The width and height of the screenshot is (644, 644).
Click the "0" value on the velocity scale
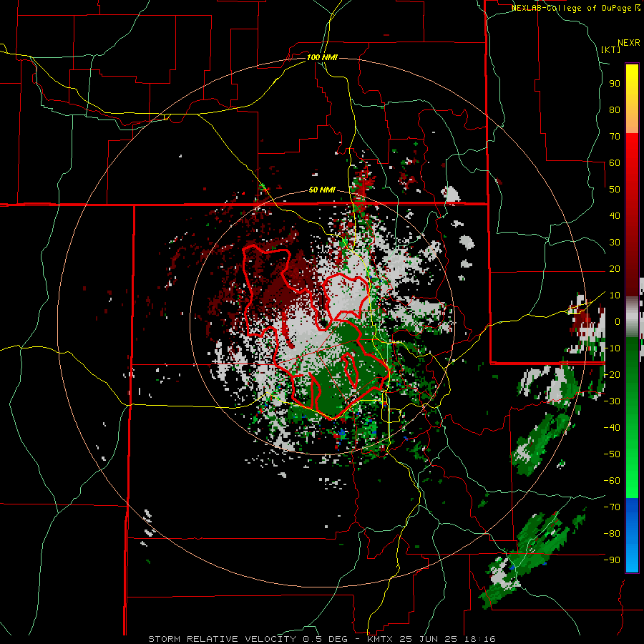click(618, 321)
